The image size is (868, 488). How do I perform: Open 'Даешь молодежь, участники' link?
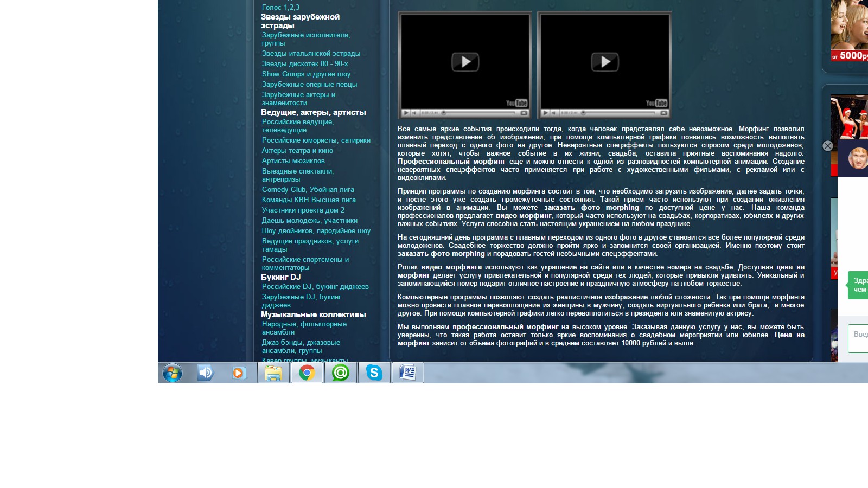[309, 220]
